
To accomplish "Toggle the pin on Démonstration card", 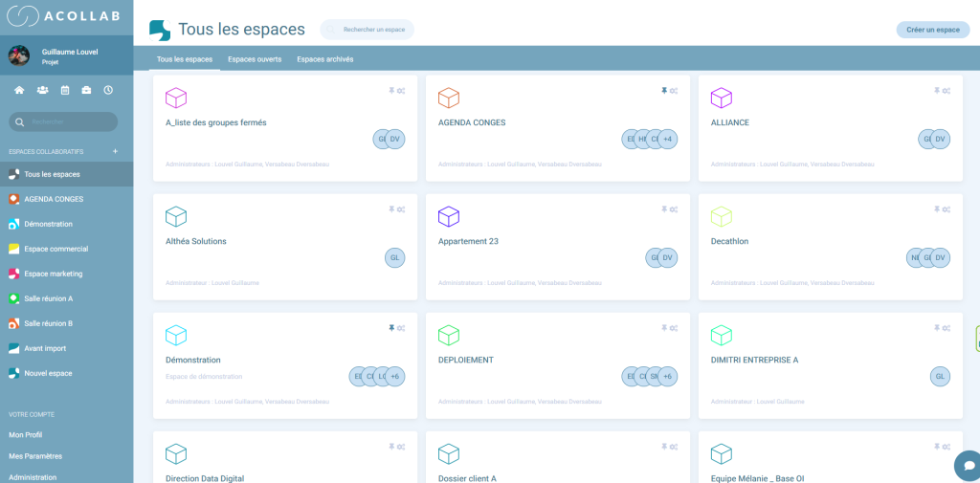I will 391,328.
